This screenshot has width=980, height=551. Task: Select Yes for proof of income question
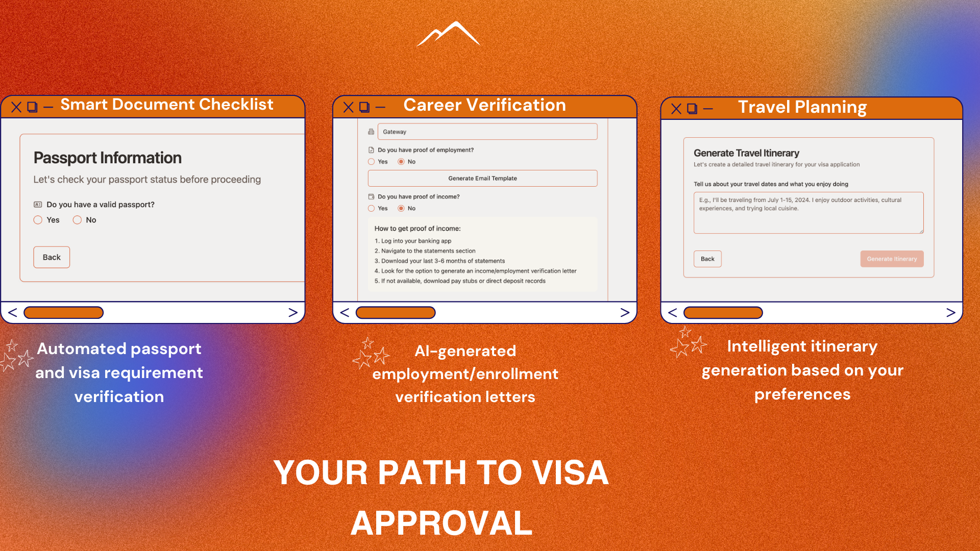(x=371, y=208)
